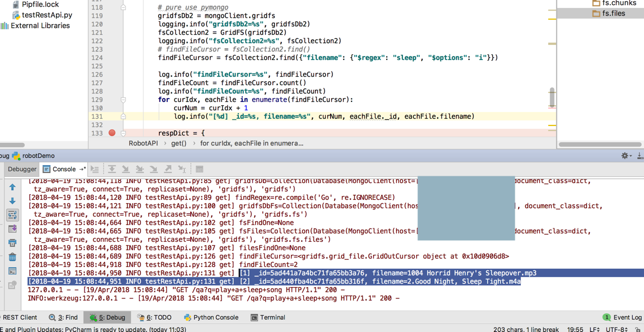Screen dimensions: 644x332
Task: Click the fold end marker at line 131
Action: point(123,116)
